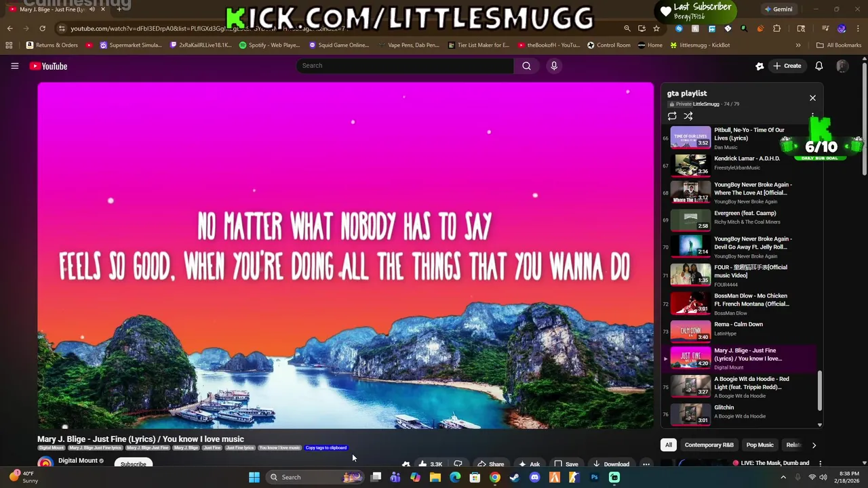
Task: Open Tier List Maker bookmark
Action: tap(479, 45)
